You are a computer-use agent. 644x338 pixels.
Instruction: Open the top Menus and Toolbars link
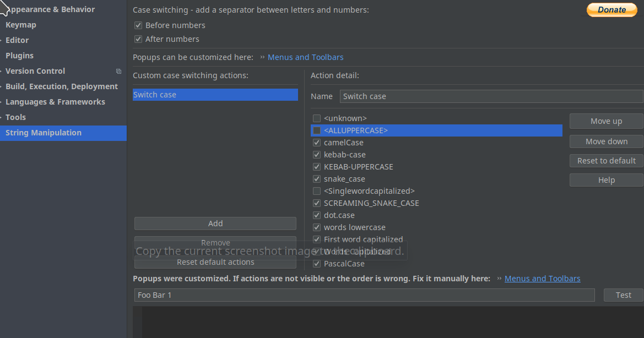(x=305, y=57)
